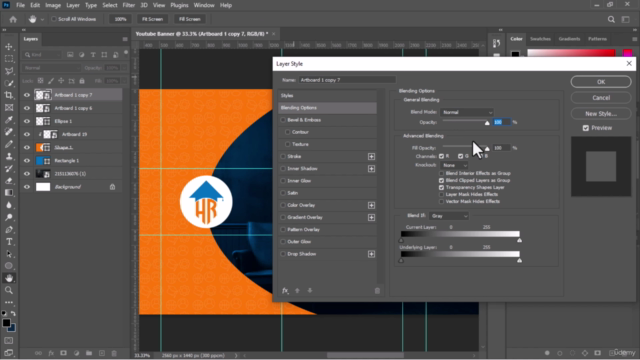The image size is (640, 360).
Task: Select the Gradient tool
Action: tap(9, 193)
